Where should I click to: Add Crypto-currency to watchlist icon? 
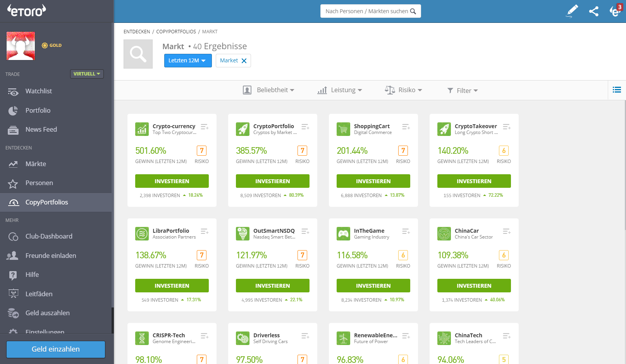tap(205, 127)
